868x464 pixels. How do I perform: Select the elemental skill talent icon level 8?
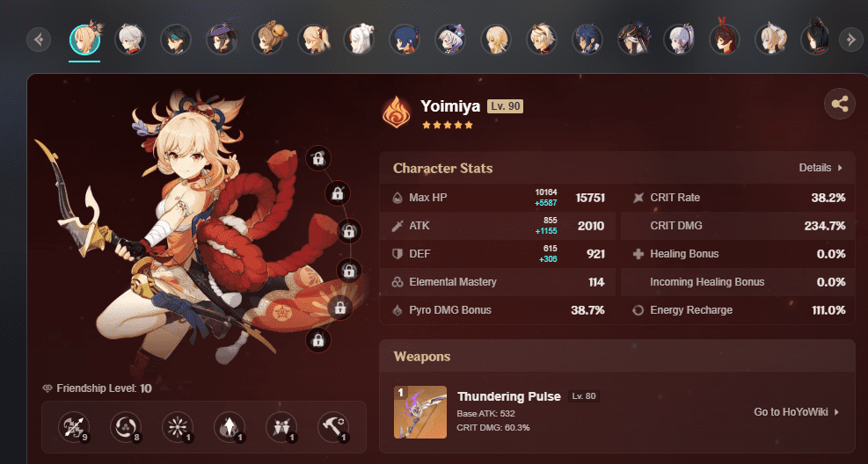tap(126, 427)
